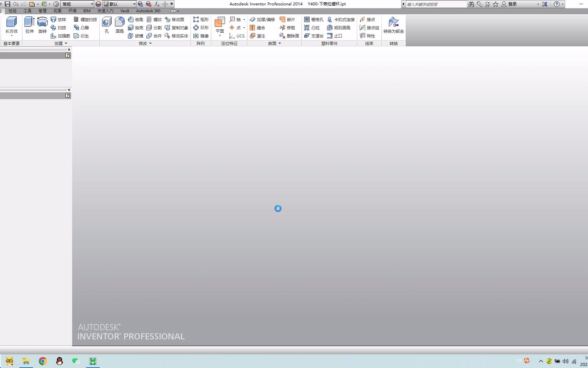
Task: Select the 螺纹 (Thread) tool
Action: coord(154,19)
